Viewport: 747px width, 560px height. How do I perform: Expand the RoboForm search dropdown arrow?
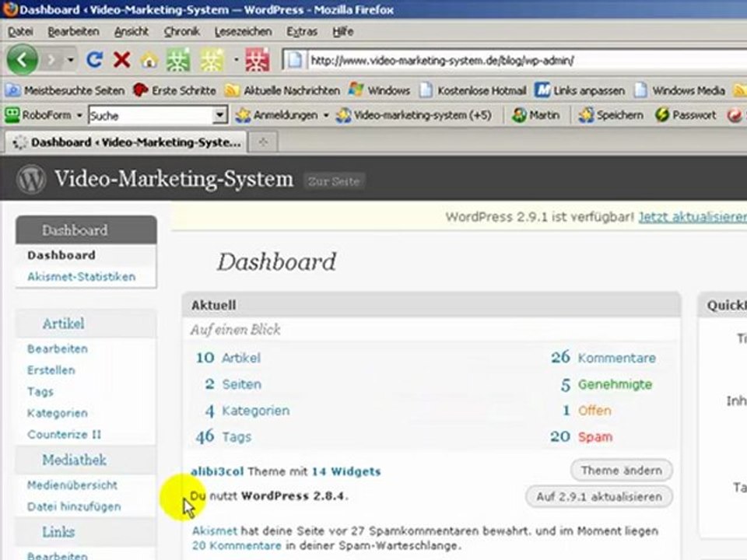point(219,115)
